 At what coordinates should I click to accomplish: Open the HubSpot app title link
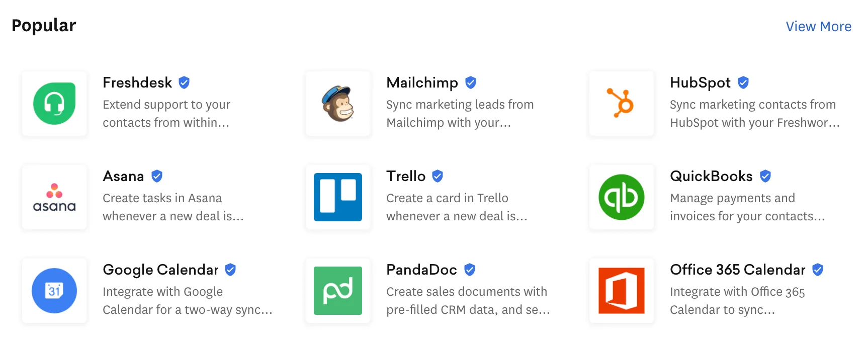[700, 82]
